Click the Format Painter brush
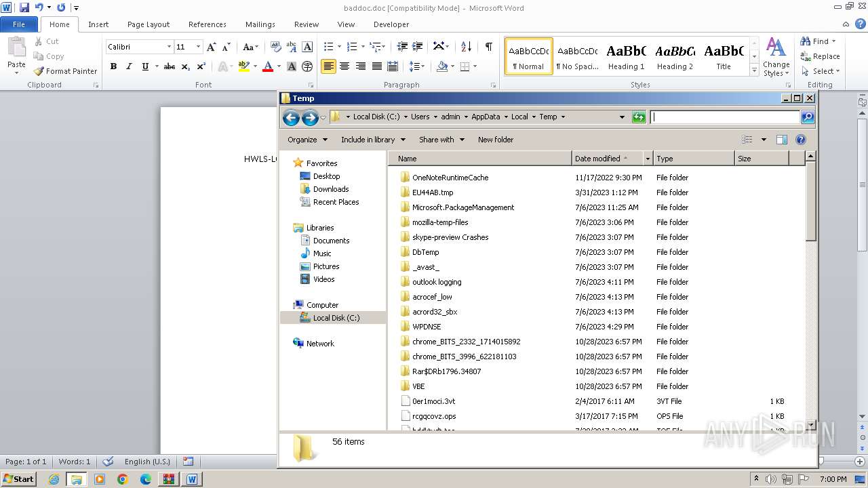This screenshot has height=488, width=868. [x=39, y=71]
